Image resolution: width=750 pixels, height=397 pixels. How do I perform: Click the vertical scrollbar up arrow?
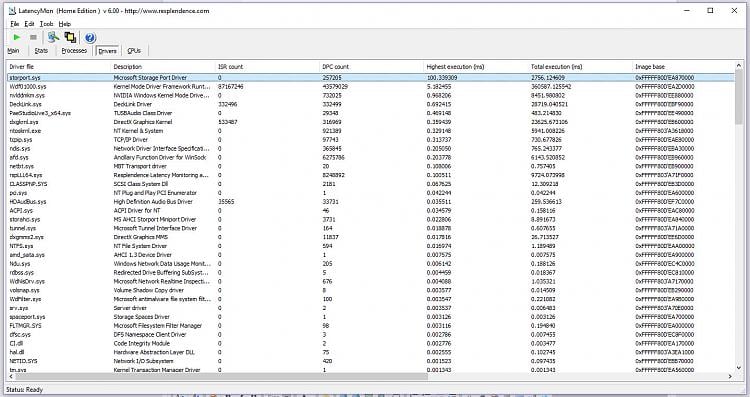[x=739, y=66]
